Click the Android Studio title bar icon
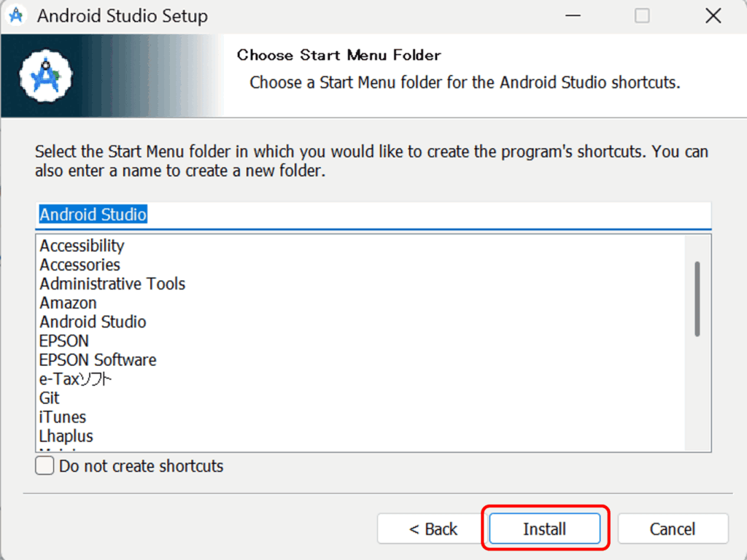This screenshot has width=747, height=560. pos(16,15)
